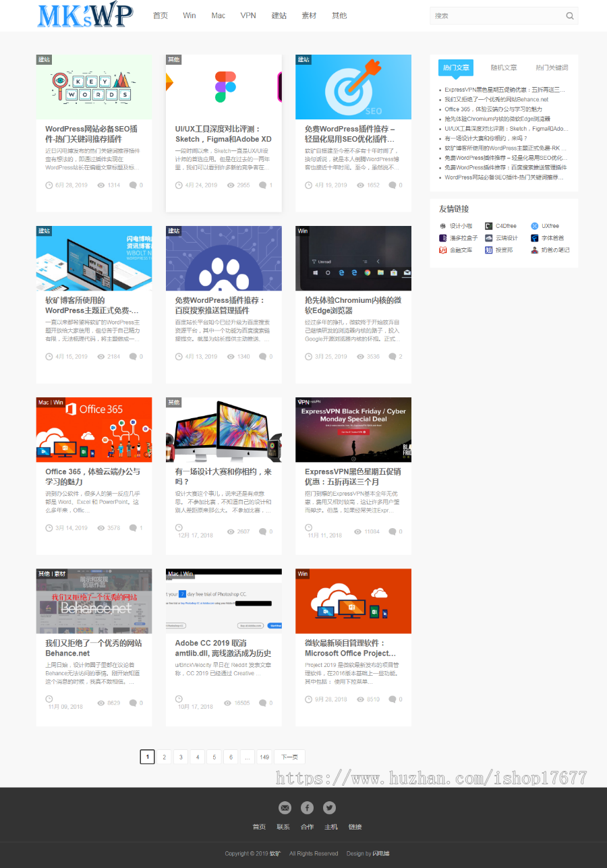Viewport: 607px width, 868px height.
Task: Visit 奶爸の笔记 friend link icon
Action: (x=535, y=250)
